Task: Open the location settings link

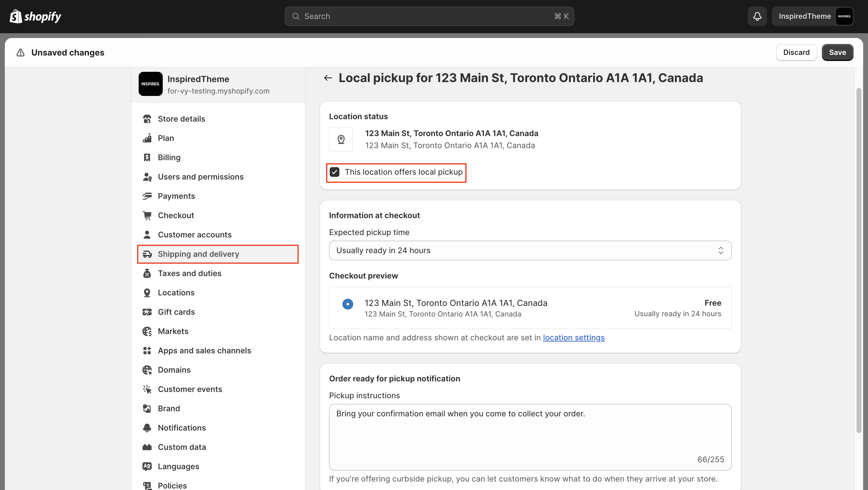Action: (x=574, y=338)
